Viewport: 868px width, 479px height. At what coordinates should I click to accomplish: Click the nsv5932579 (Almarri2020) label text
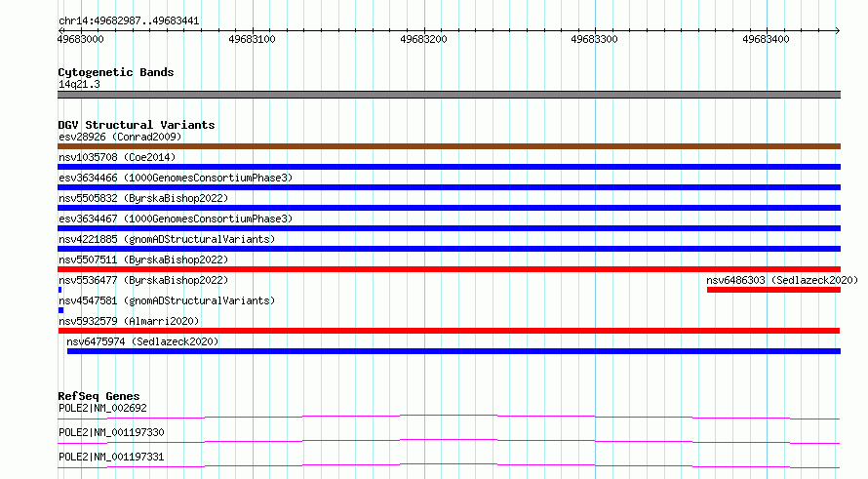click(129, 321)
